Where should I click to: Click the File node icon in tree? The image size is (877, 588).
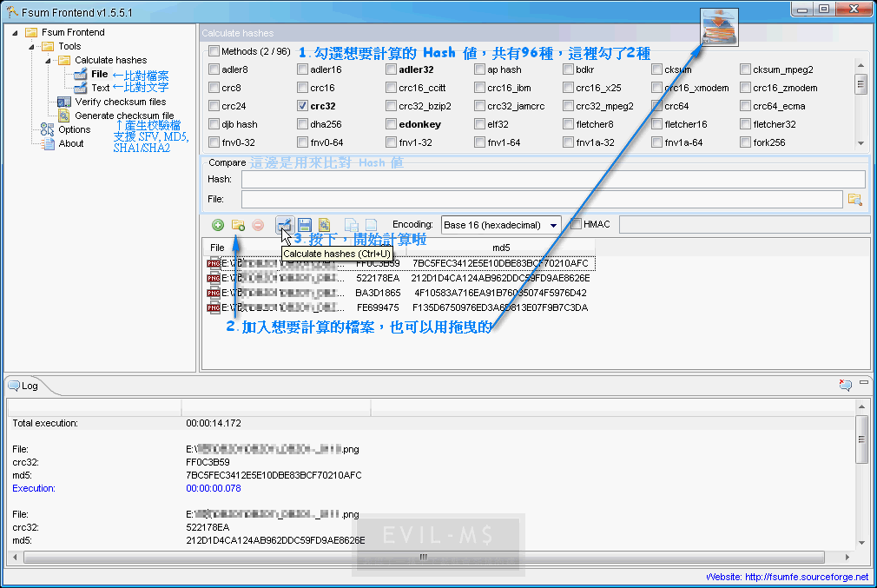(81, 74)
